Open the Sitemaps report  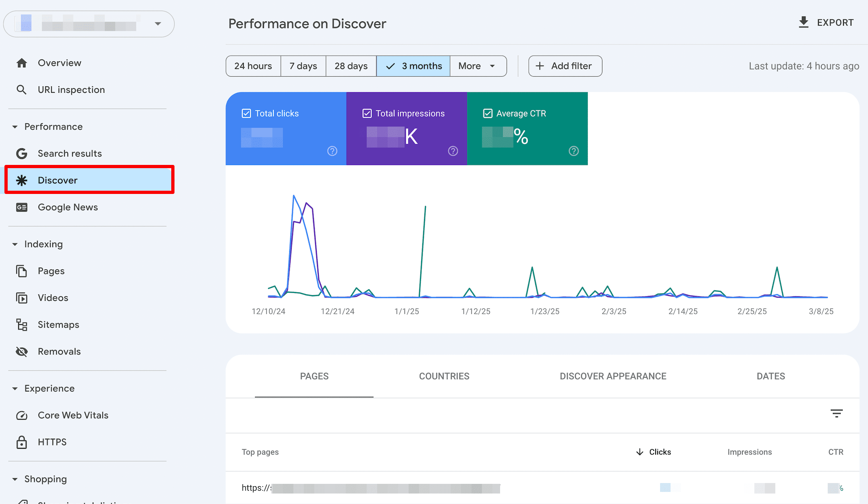click(x=58, y=325)
